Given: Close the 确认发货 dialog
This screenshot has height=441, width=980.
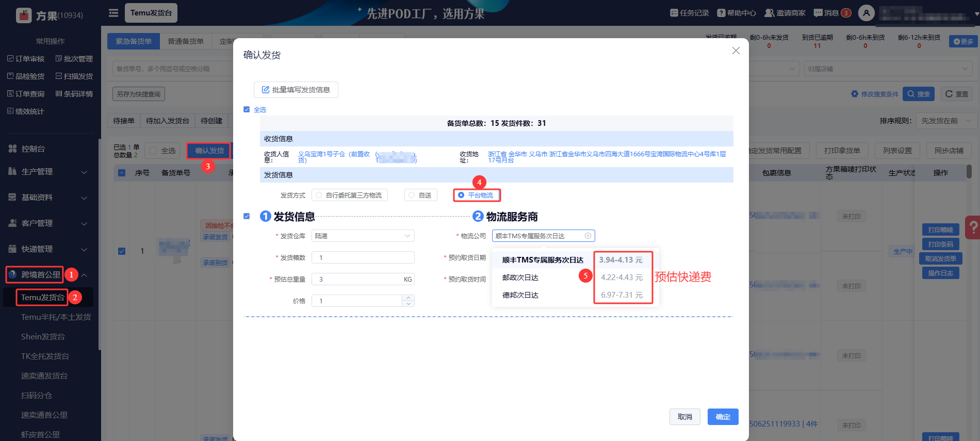Looking at the screenshot, I should [x=736, y=51].
